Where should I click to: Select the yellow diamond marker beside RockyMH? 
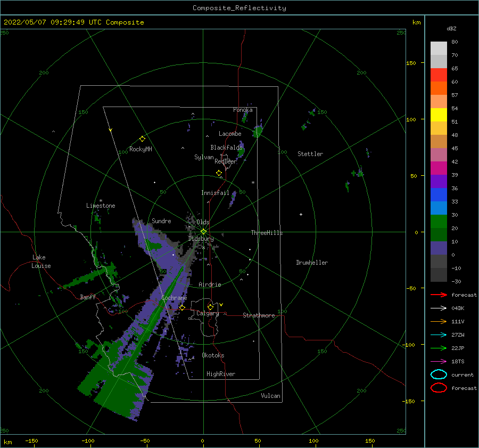[x=142, y=139]
